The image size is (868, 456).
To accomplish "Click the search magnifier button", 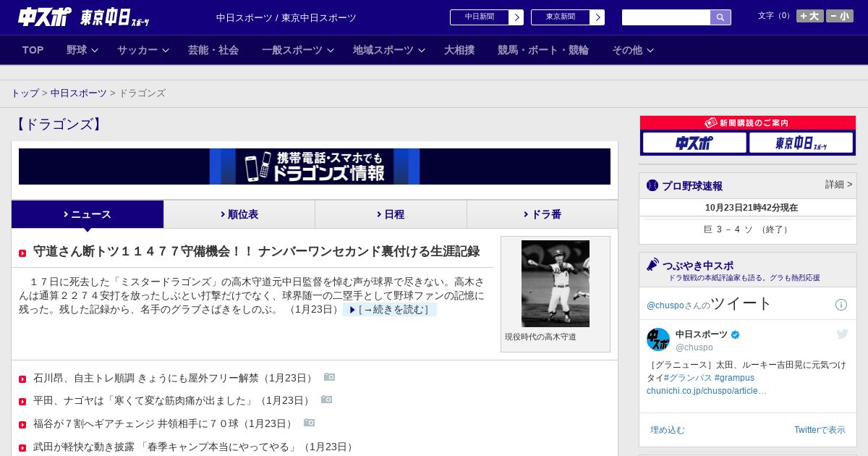I will point(720,17).
